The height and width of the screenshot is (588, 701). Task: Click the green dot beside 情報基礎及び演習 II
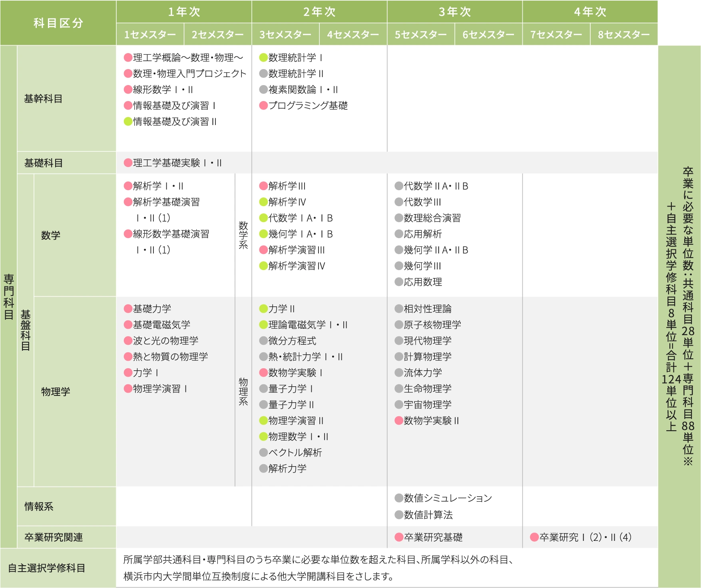128,121
